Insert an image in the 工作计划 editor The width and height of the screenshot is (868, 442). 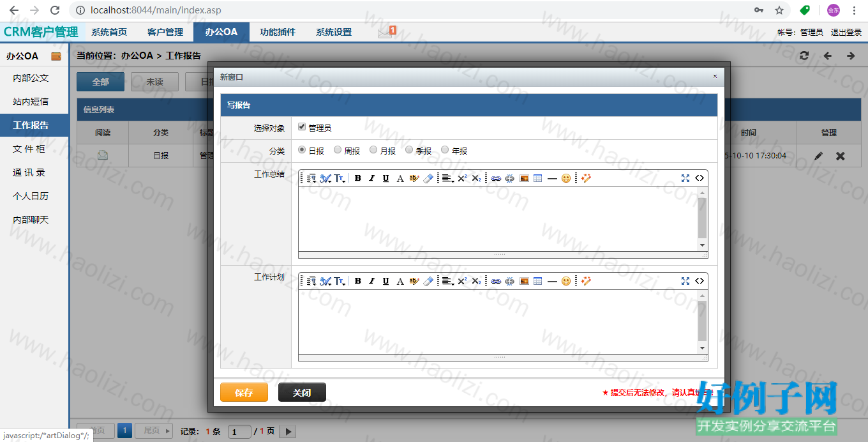point(524,281)
